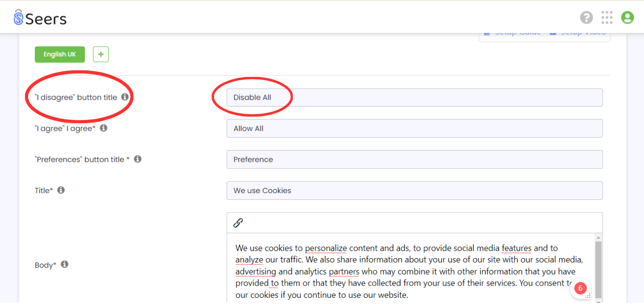Click inside the body text editor area
Screen dimensions: 644x304
point(410,268)
